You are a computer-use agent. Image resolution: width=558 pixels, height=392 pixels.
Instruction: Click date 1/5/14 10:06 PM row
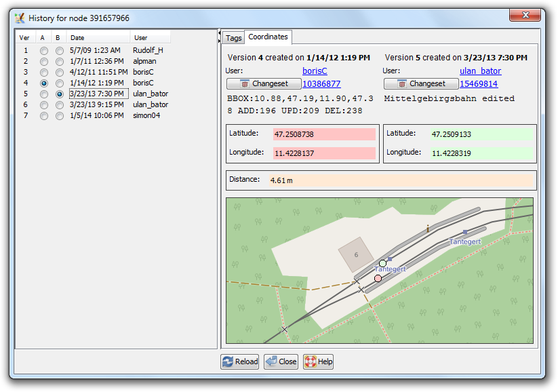(x=96, y=116)
